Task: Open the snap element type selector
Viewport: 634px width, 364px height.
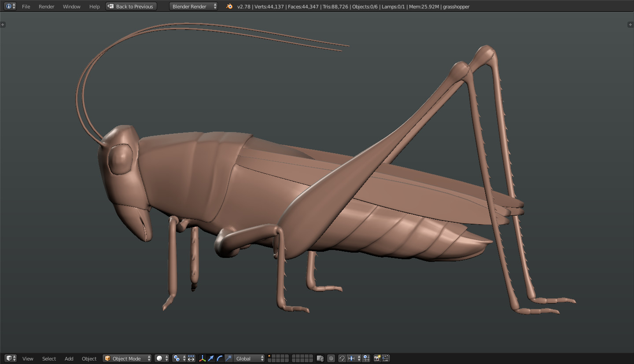Action: tap(354, 358)
